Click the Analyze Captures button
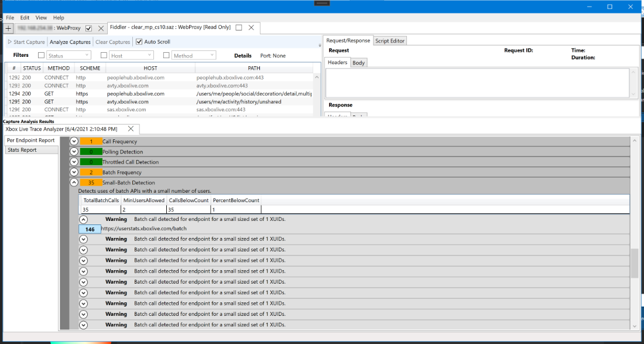Viewport: 644px width, 344px height. coord(70,42)
